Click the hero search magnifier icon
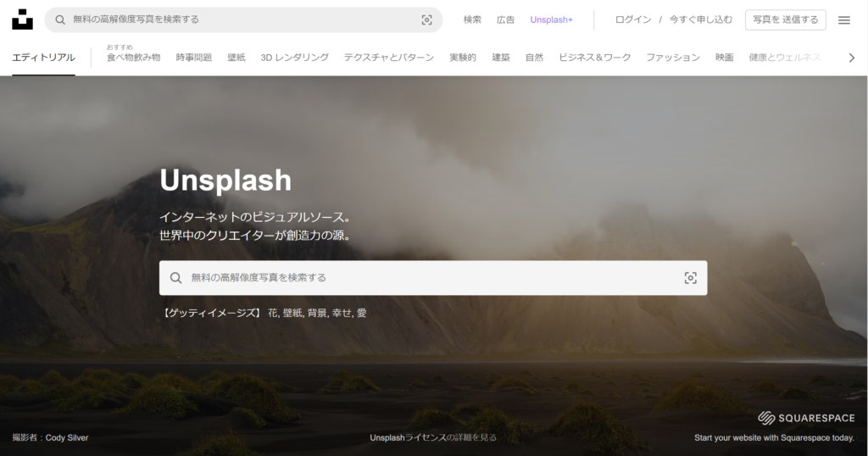Screen dimensions: 868x456 [176, 278]
